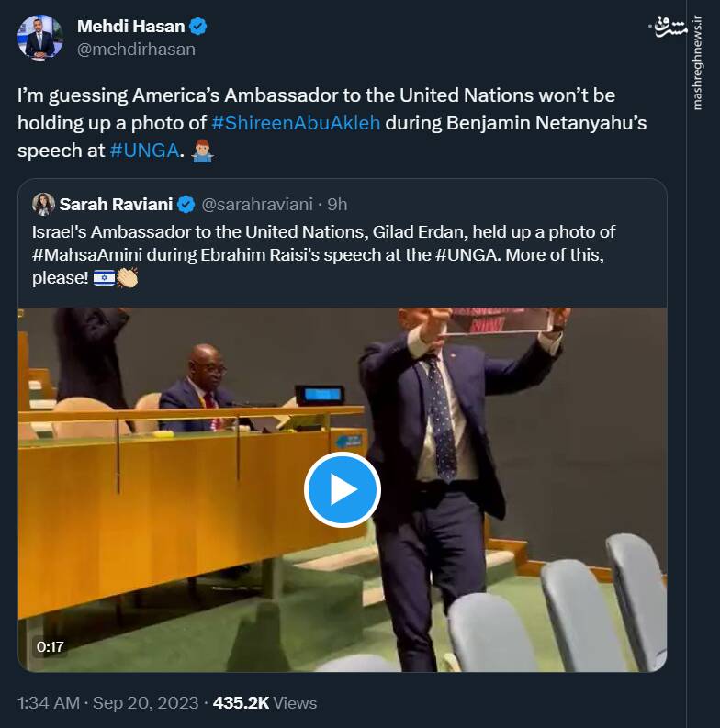Click the 0:17 video duration label

(50, 646)
